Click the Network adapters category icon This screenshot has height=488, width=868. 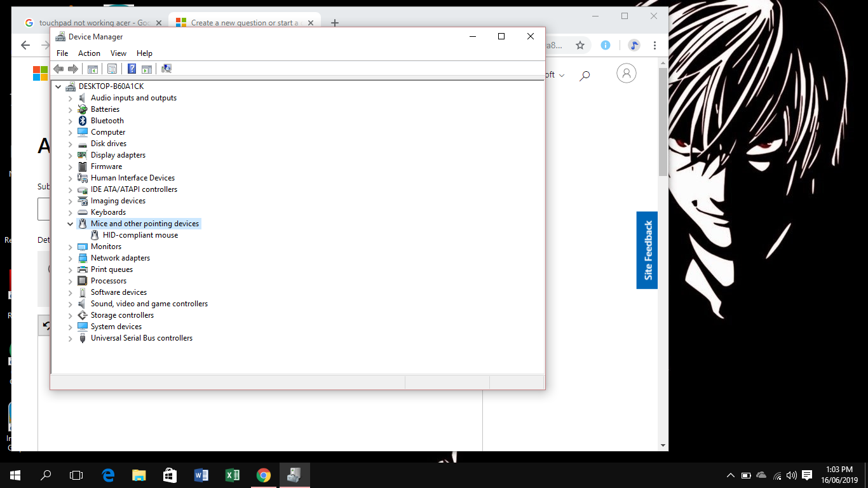[83, 258]
